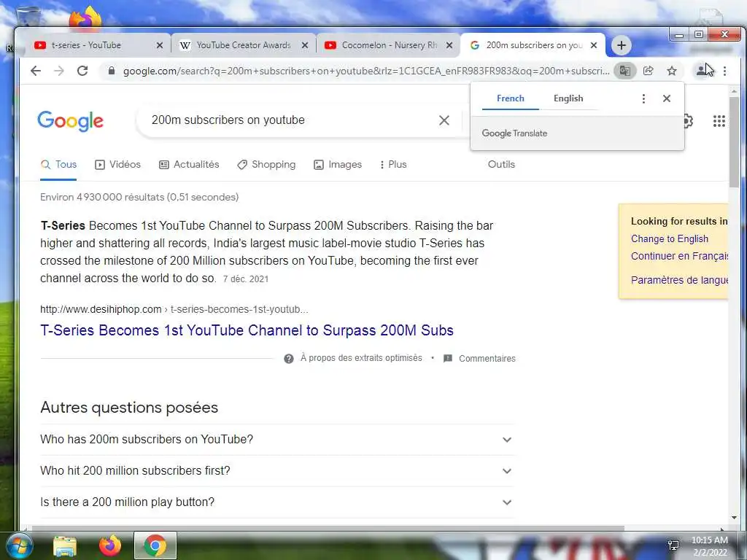Image resolution: width=747 pixels, height=560 pixels.
Task: Switch to YouTube Creator Awards tab
Action: click(x=244, y=45)
